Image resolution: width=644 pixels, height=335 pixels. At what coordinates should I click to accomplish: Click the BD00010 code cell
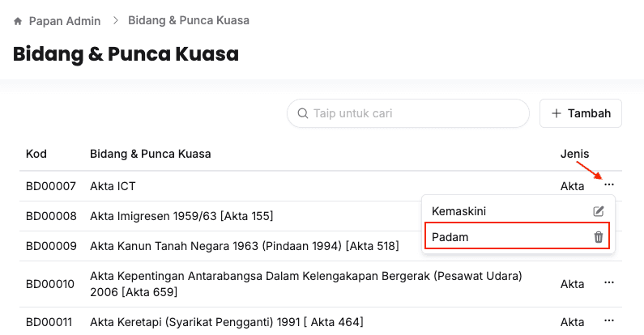50,284
